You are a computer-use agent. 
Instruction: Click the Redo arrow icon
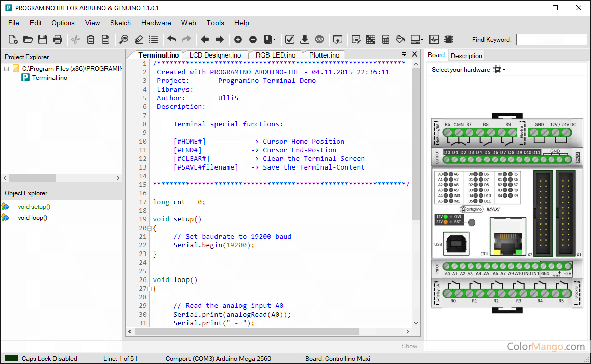186,39
